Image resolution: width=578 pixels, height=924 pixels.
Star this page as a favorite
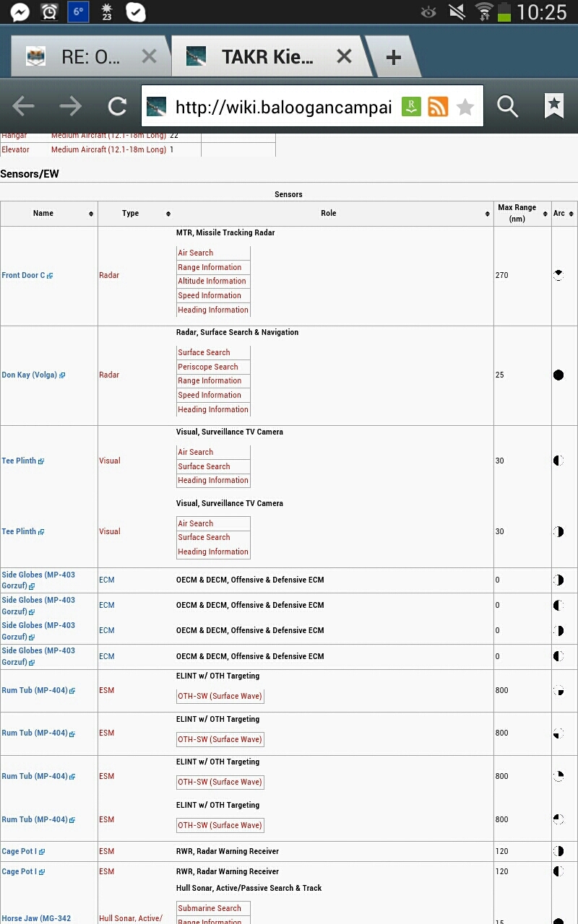[465, 108]
